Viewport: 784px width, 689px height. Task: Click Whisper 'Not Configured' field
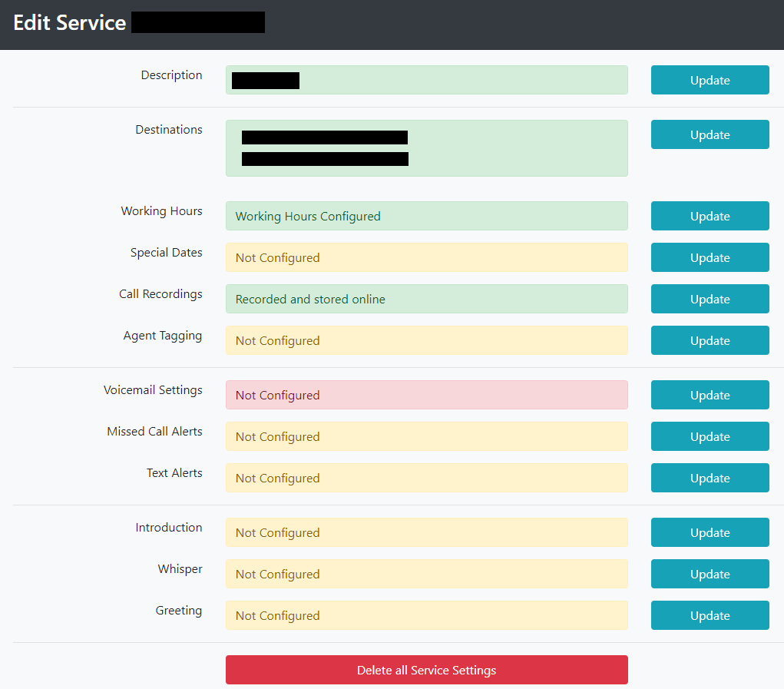click(426, 574)
